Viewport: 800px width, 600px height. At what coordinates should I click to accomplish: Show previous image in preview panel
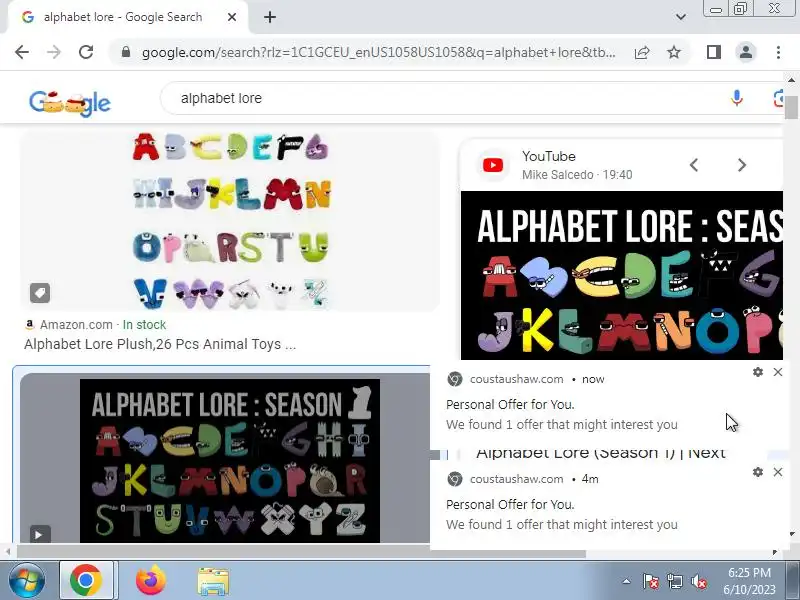[x=693, y=165]
